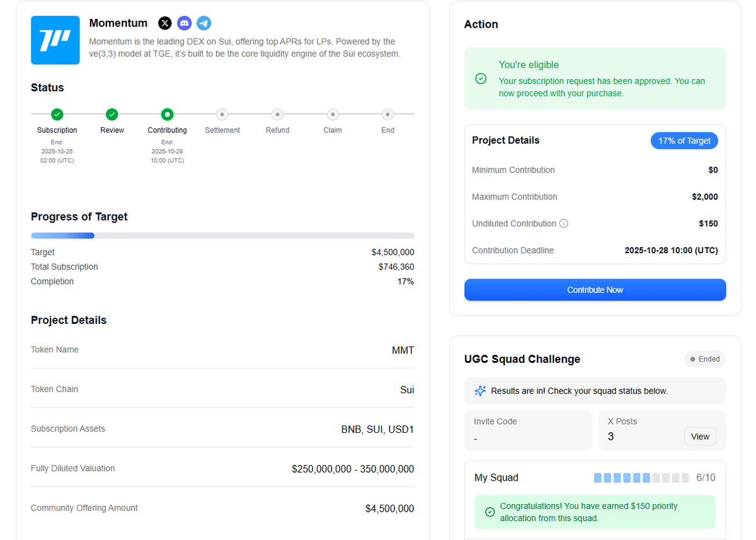Click the Progress of Target bar
Image resolution: width=756 pixels, height=540 pixels.
point(222,236)
